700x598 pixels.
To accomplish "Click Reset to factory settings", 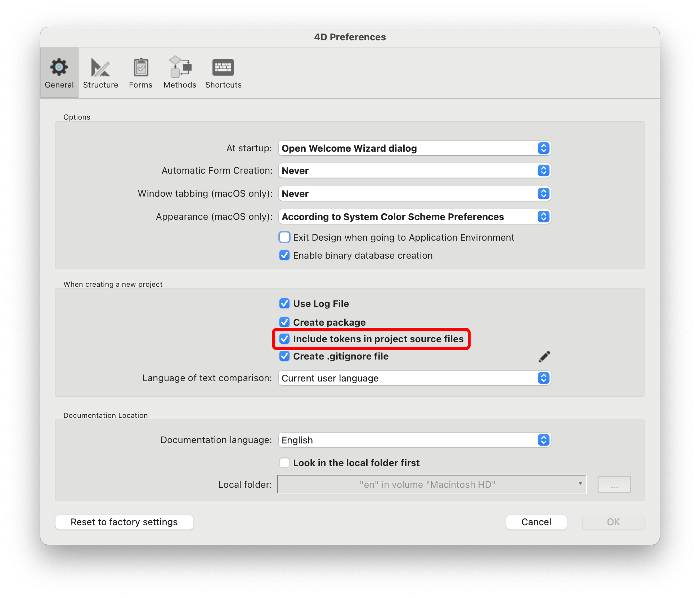I will coord(124,522).
